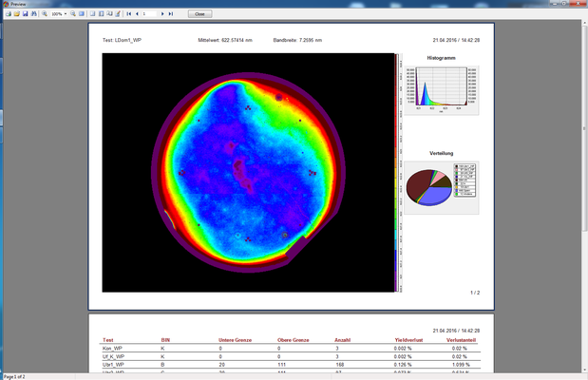
Task: Click the Close button in the toolbar
Action: (x=199, y=14)
